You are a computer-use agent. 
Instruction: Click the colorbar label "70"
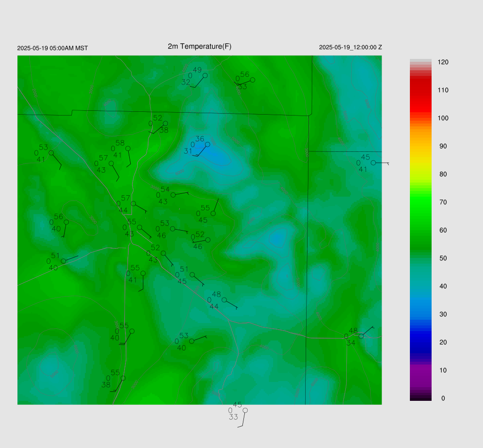pos(443,202)
